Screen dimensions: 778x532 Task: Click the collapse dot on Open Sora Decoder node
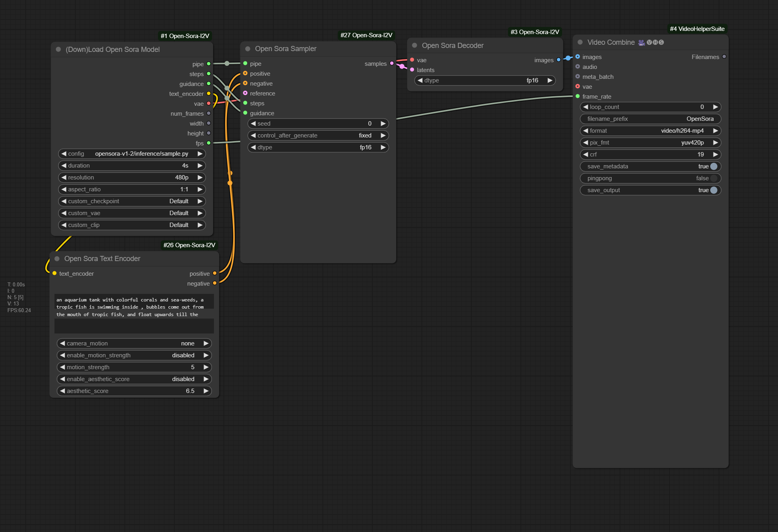click(414, 45)
